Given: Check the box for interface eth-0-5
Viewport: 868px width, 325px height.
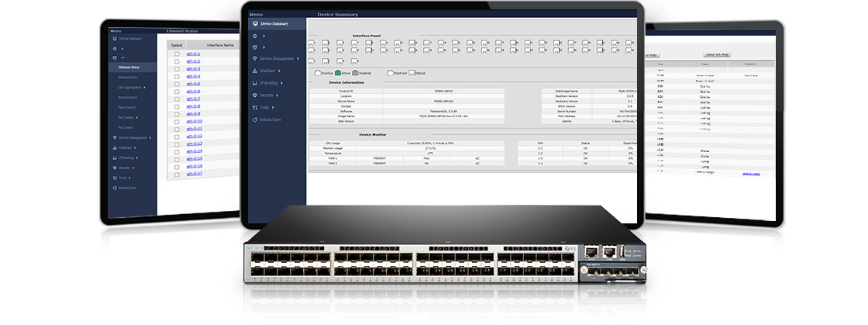Looking at the screenshot, I should 177,84.
